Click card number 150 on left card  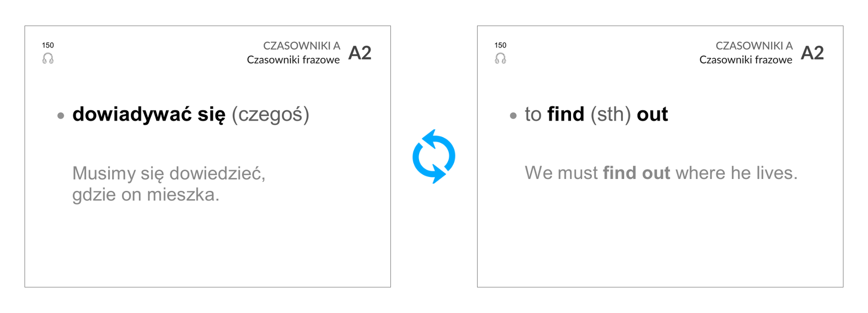48,45
